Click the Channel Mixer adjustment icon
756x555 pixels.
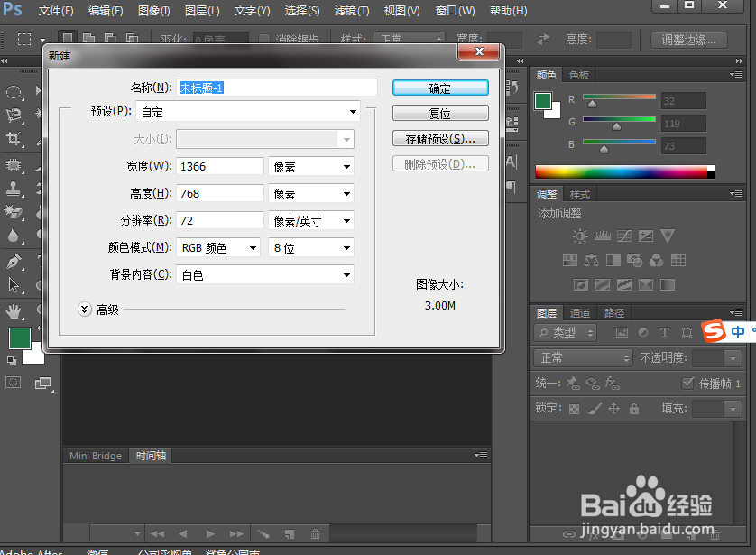point(656,261)
